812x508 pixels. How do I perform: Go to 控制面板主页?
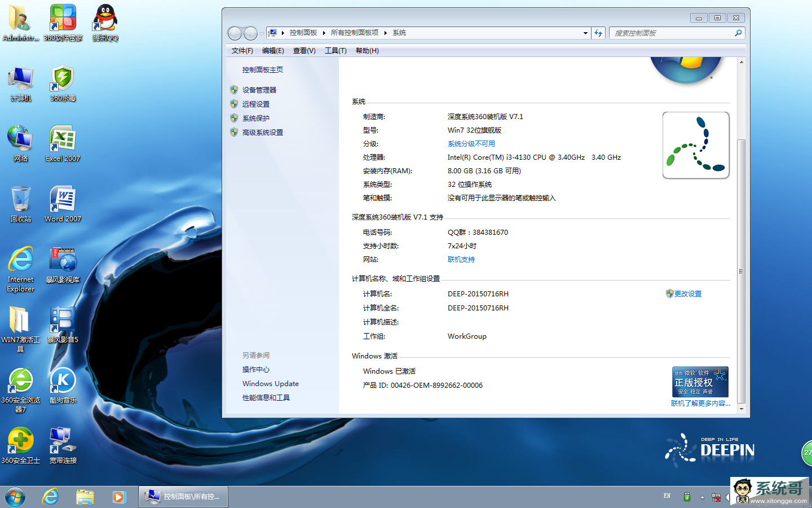[x=263, y=70]
